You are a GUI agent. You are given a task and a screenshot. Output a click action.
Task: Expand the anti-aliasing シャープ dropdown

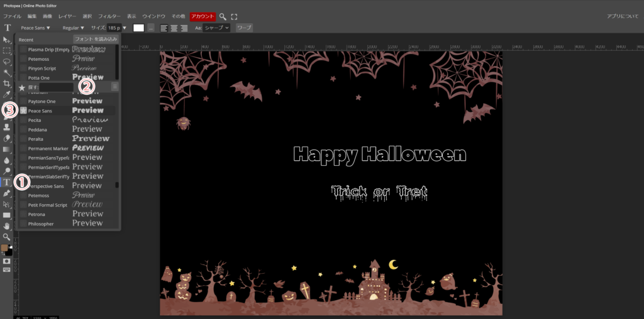tap(217, 28)
